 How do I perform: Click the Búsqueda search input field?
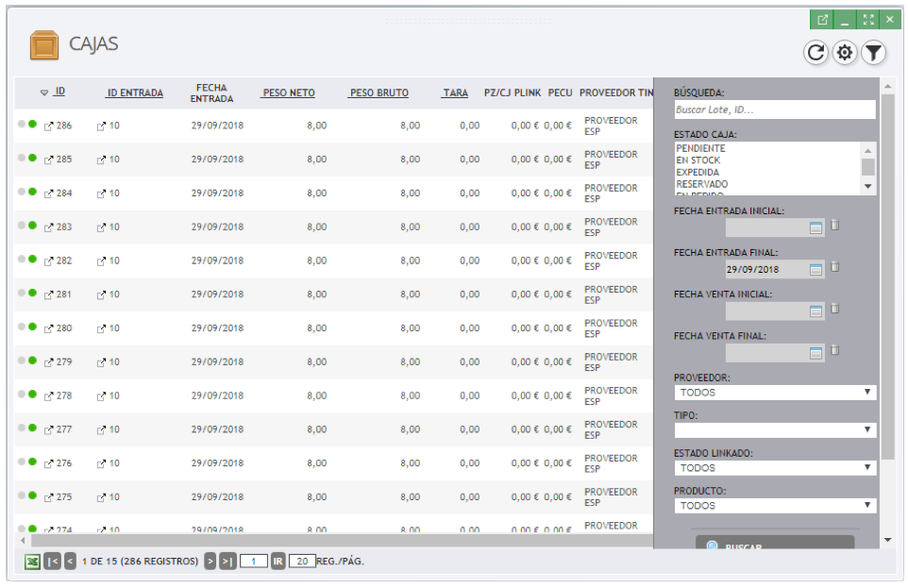point(774,110)
